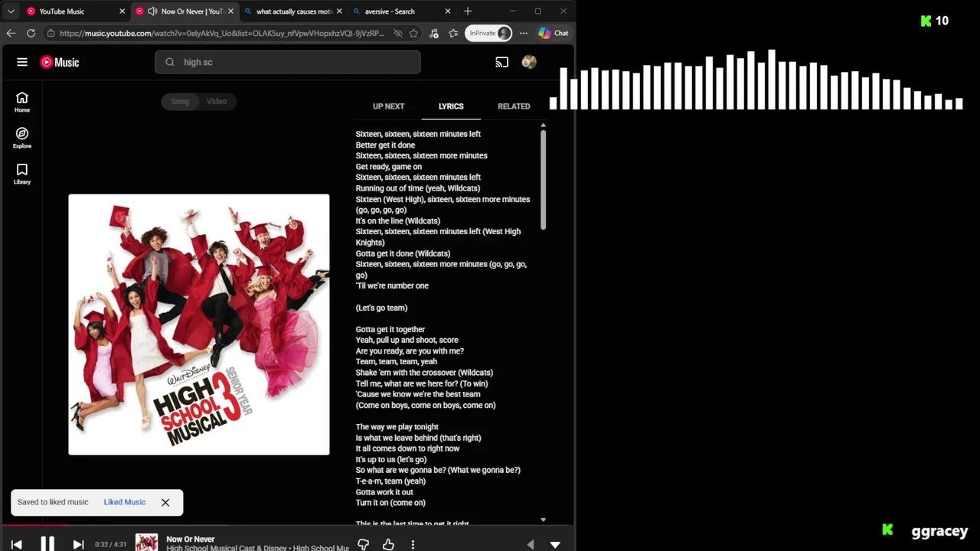Click the small album thumbnail in player bar

coord(146,543)
